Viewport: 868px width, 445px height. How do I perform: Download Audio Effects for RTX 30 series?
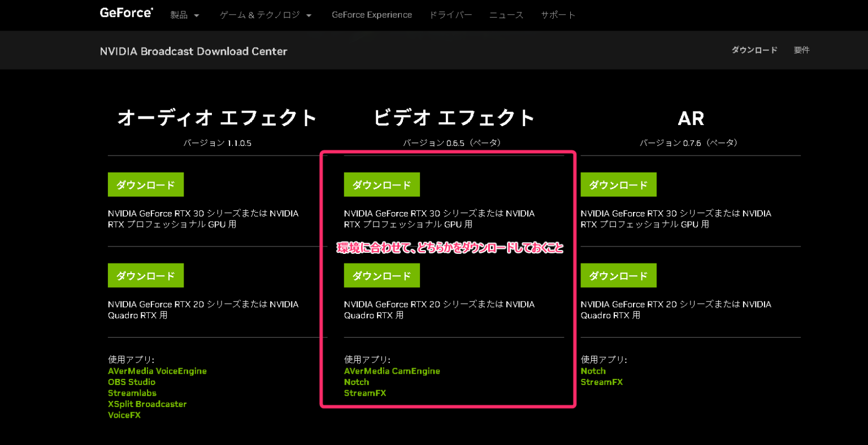click(x=146, y=184)
